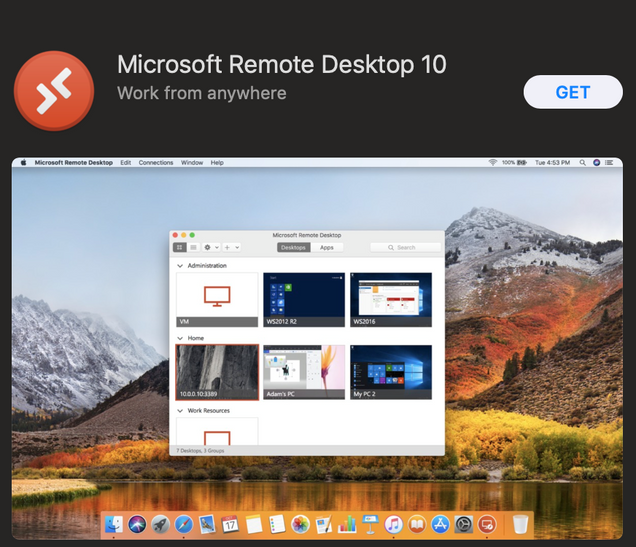
Task: Click the GET button to download
Action: pos(573,92)
